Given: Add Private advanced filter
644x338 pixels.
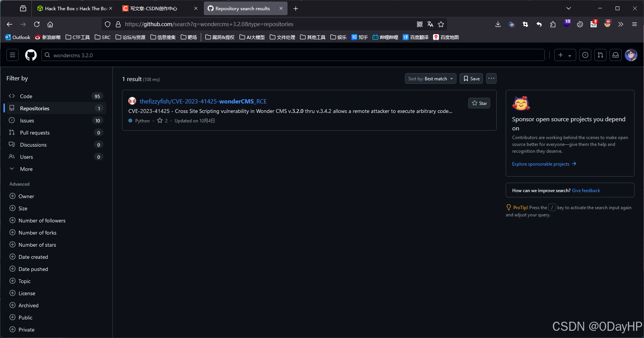Looking at the screenshot, I should point(22,330).
